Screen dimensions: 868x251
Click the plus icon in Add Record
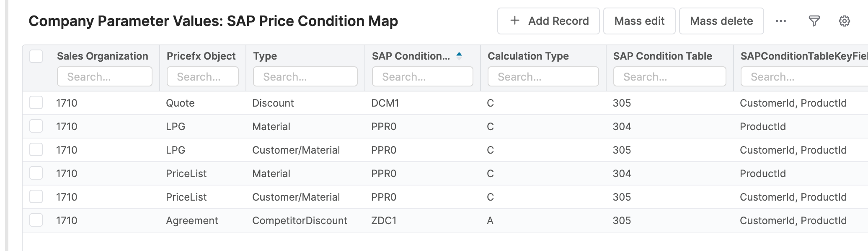514,21
